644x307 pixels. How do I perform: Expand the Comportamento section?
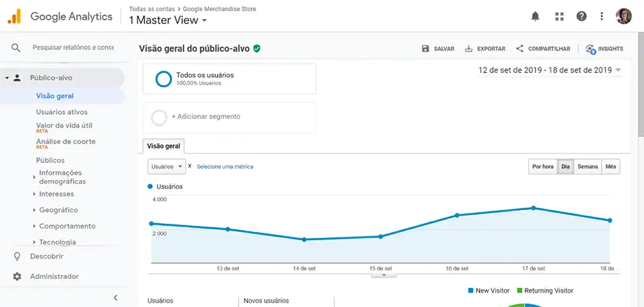click(34, 226)
